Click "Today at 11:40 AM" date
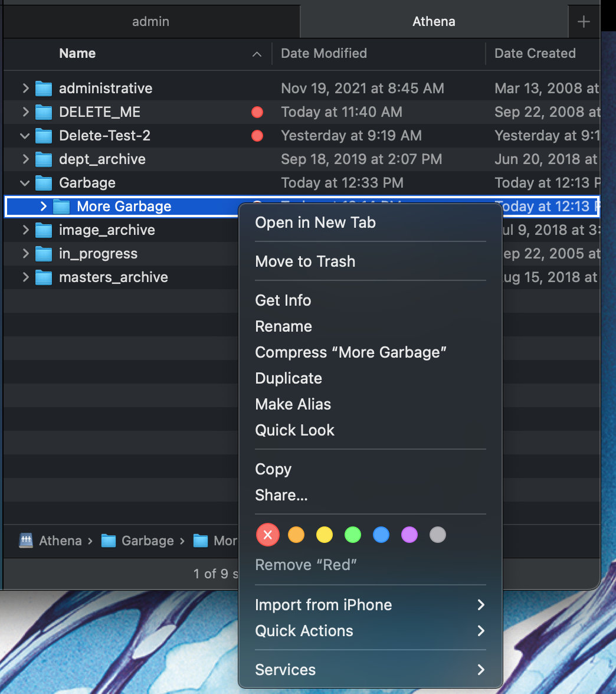616x694 pixels. click(342, 112)
